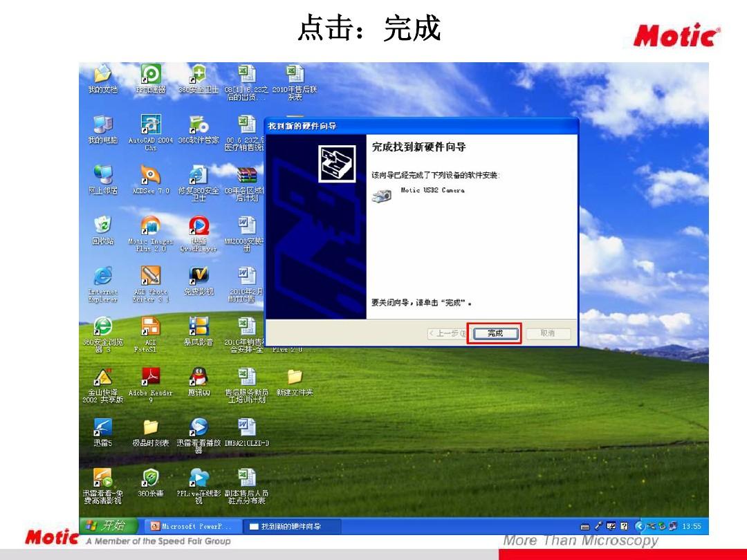Click the 网上邻居 Network Neighborhood icon

[102, 175]
